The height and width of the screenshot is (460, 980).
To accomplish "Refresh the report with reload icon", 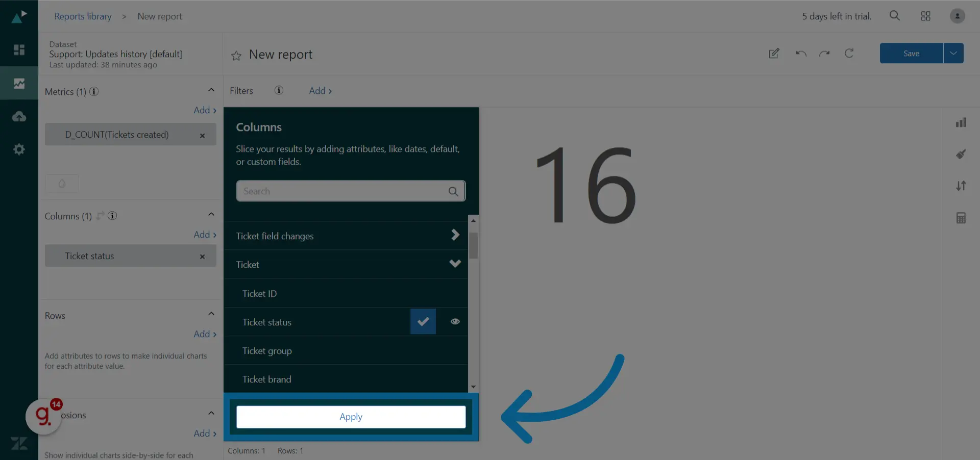I will [849, 53].
